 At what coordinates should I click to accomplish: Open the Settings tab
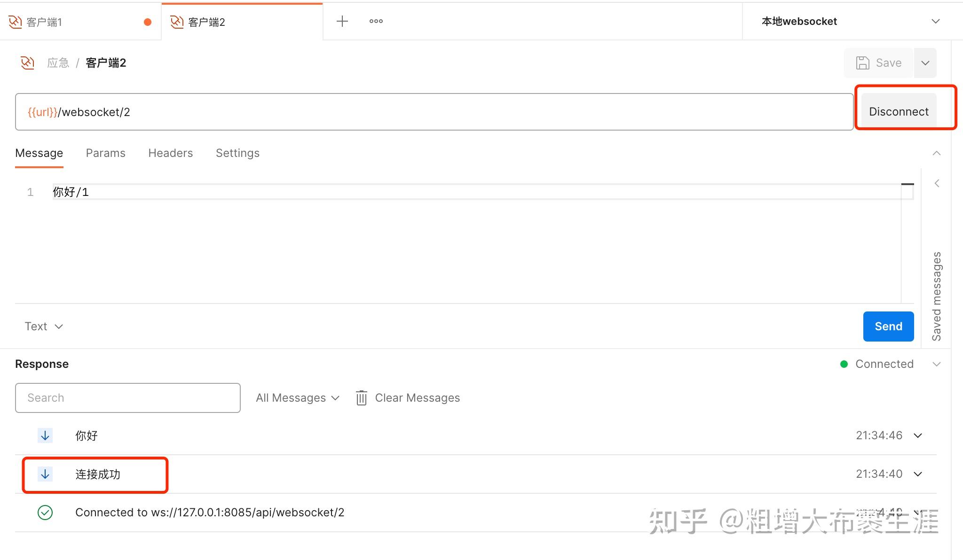pyautogui.click(x=237, y=153)
